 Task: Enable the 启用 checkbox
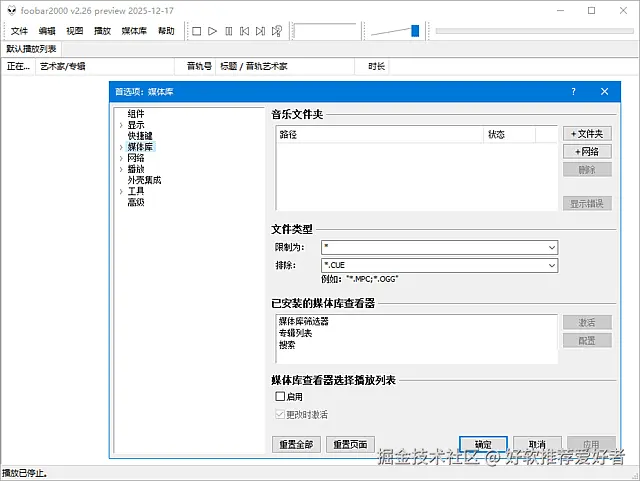coord(280,396)
